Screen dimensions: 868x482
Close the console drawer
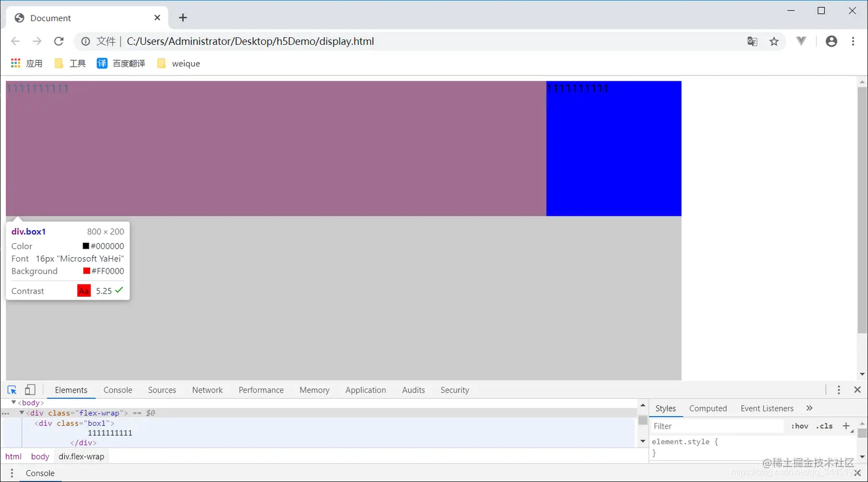[x=858, y=473]
